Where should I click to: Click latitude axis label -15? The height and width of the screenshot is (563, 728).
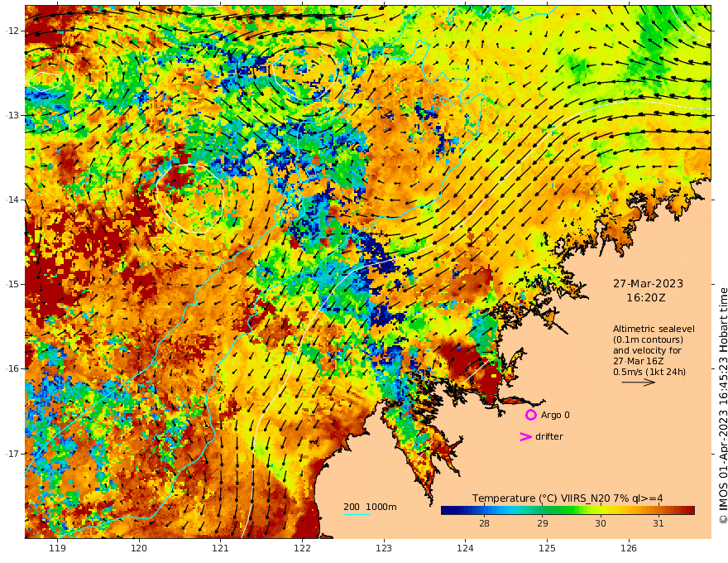tap(12, 284)
